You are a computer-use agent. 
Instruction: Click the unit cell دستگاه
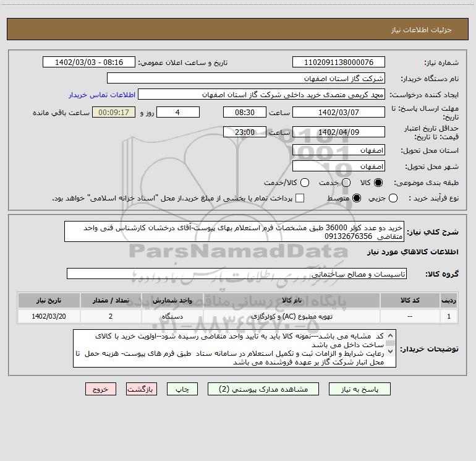[172, 316]
